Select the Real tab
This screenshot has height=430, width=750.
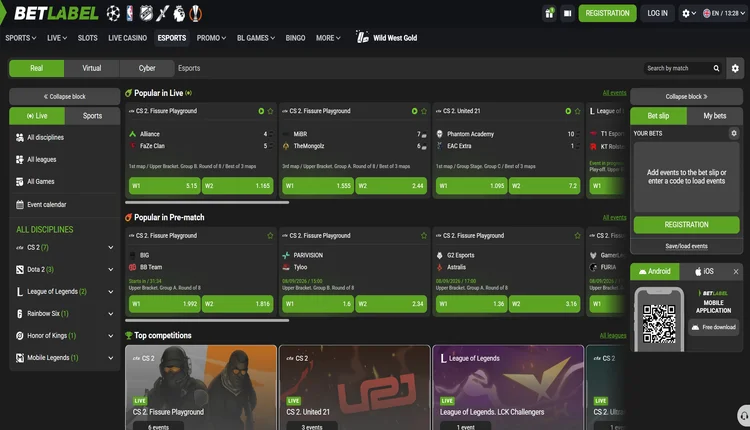[36, 68]
